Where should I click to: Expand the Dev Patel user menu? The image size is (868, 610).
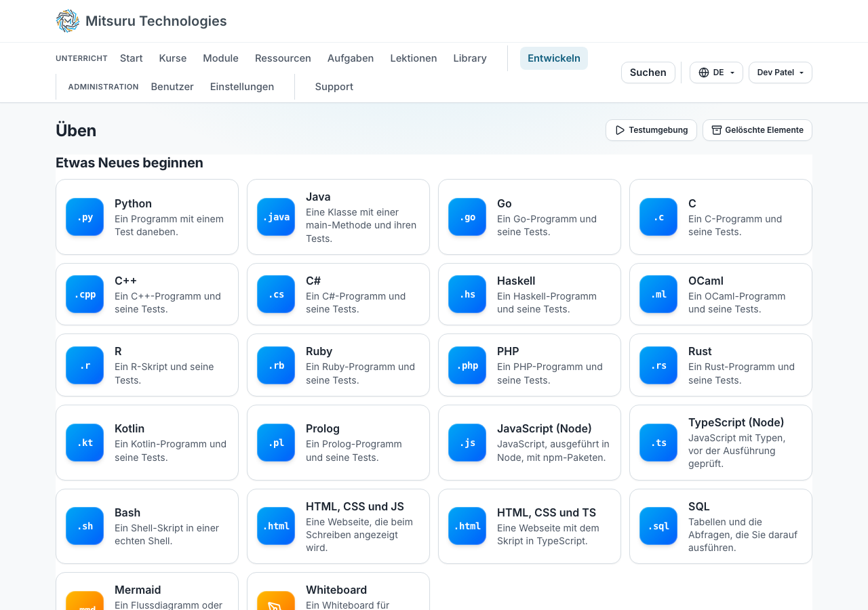pos(781,73)
